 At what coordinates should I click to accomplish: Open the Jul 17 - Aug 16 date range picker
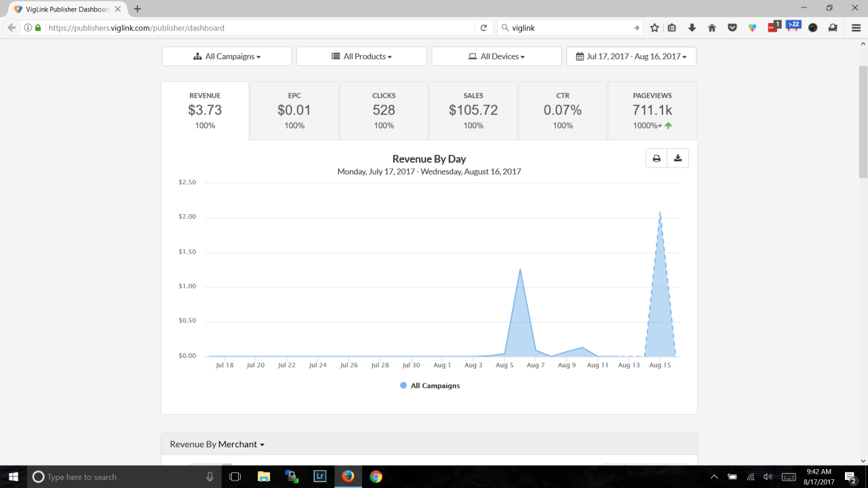[x=631, y=56]
